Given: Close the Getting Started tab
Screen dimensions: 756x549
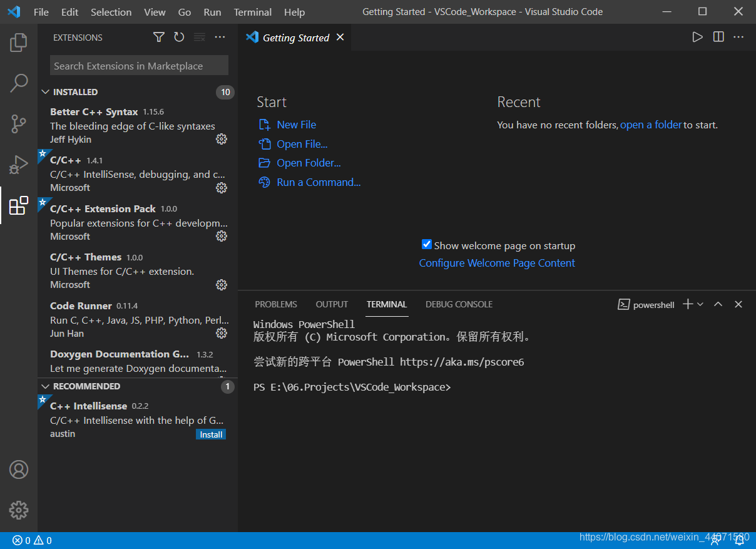Looking at the screenshot, I should pos(340,38).
